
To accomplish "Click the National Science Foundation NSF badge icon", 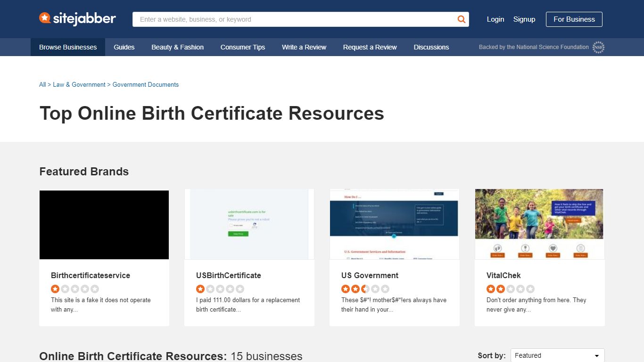I will click(598, 47).
